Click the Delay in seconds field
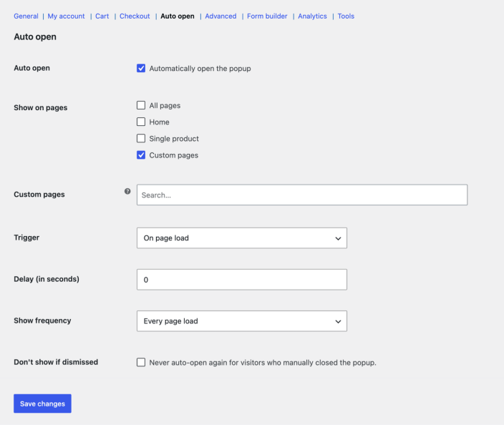 [242, 280]
